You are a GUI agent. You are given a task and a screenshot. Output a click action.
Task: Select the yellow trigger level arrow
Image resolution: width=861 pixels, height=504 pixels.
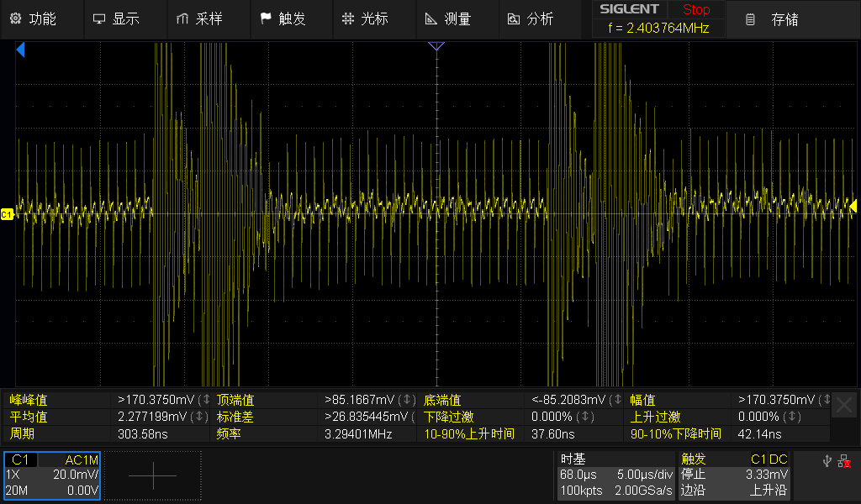click(x=853, y=206)
